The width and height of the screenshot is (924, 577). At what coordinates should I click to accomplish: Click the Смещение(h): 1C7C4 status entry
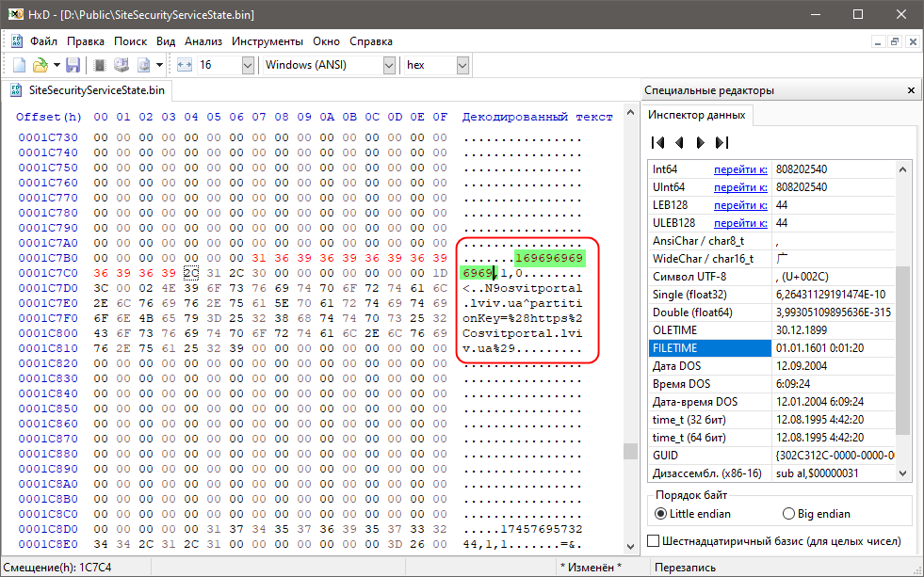click(x=57, y=568)
